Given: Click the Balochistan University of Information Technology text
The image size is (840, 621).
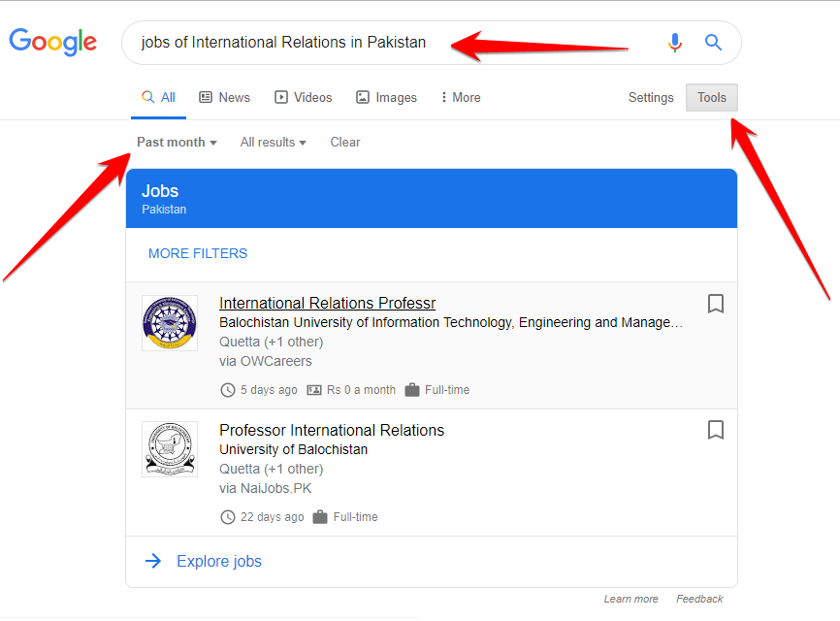Looking at the screenshot, I should coord(450,322).
